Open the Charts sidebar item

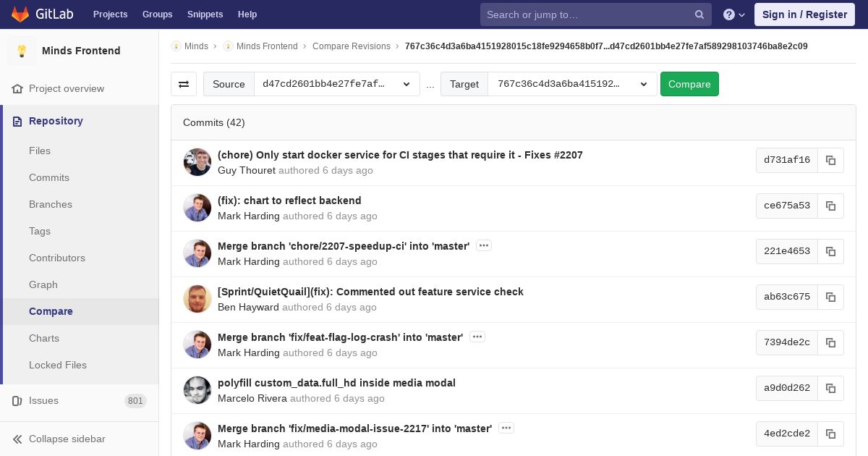(44, 338)
